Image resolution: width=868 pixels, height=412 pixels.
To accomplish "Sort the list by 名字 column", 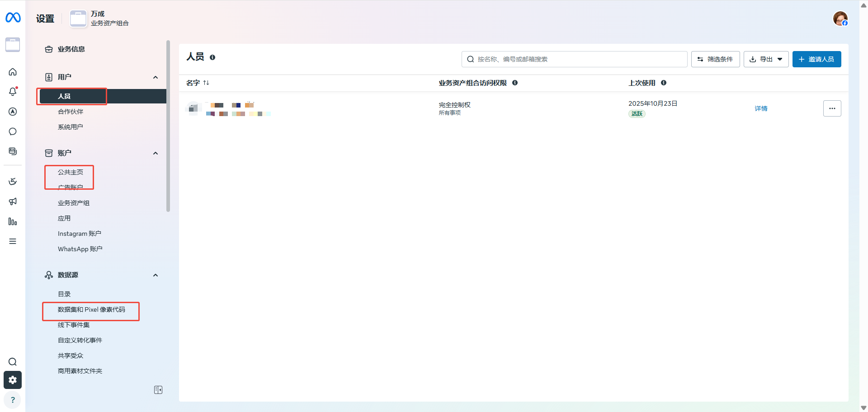I will coord(198,83).
